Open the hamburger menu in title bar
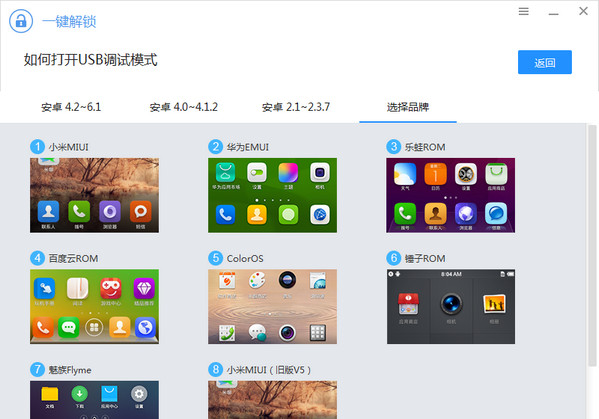Image resolution: width=599 pixels, height=419 pixels. (524, 11)
